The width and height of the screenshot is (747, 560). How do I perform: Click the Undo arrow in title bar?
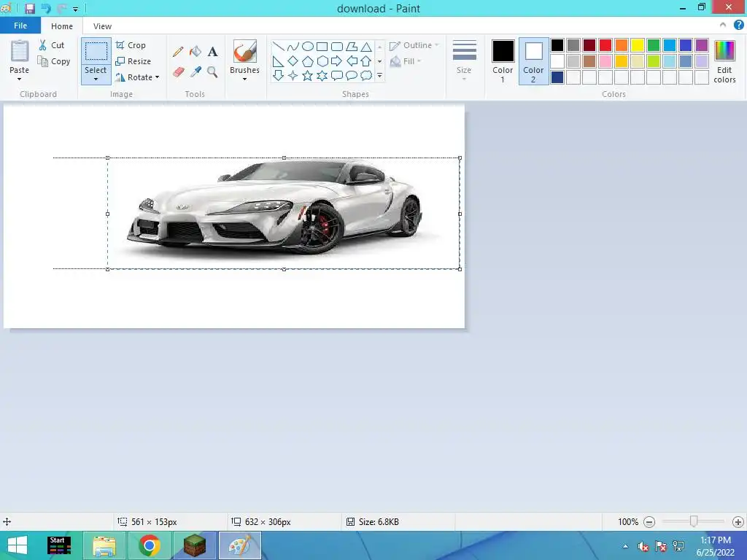46,8
